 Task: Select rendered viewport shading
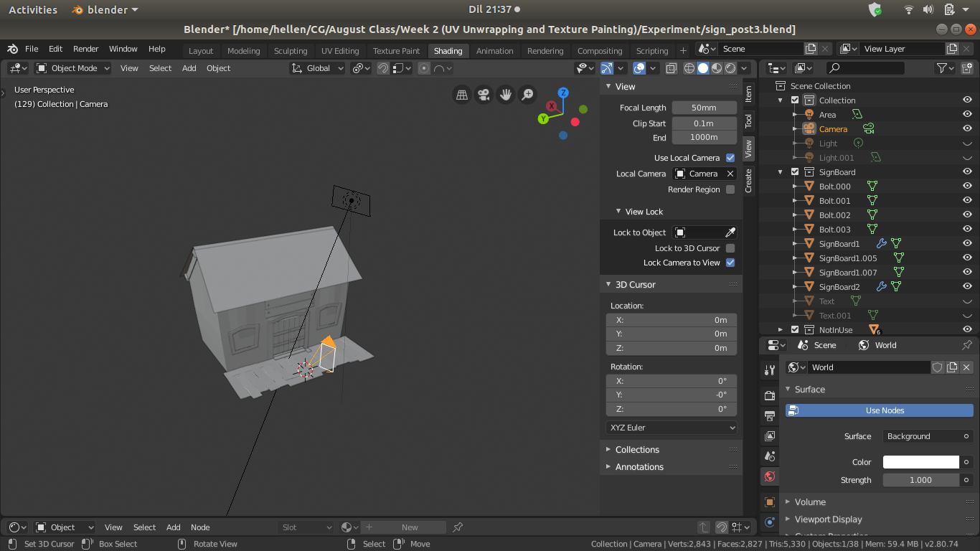pyautogui.click(x=730, y=68)
